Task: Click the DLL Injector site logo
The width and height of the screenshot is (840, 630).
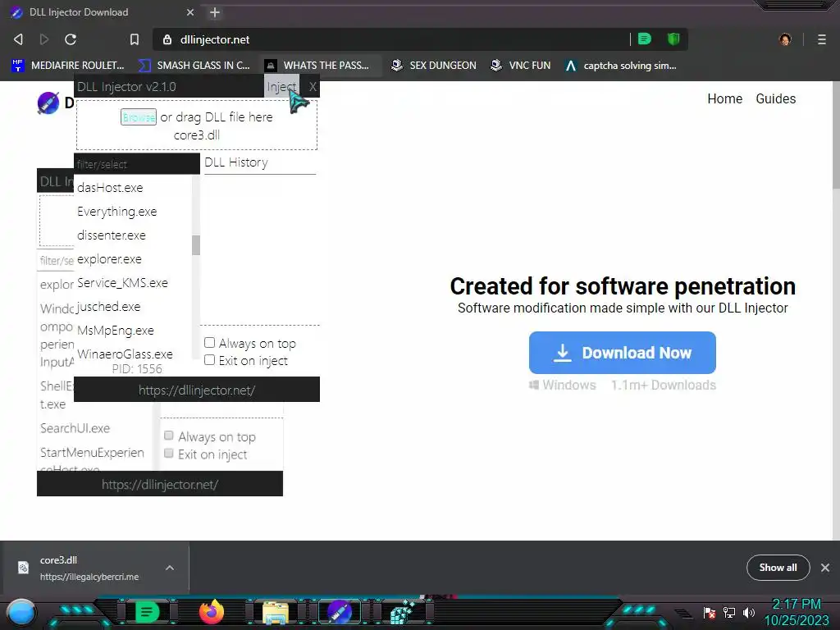Action: click(48, 103)
